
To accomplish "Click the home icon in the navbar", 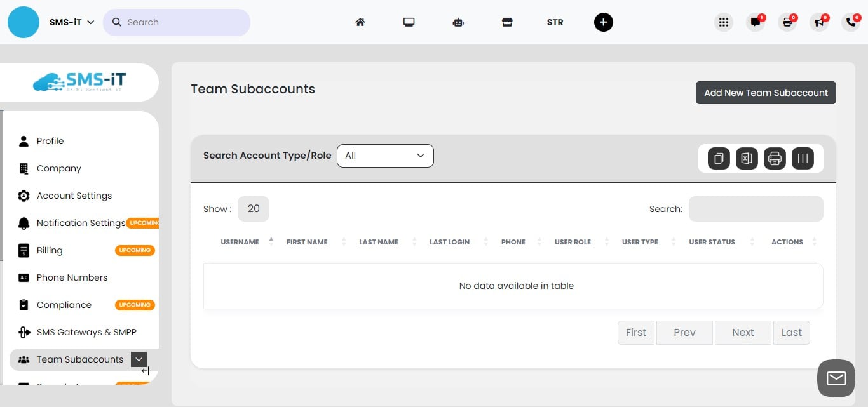I will (360, 22).
